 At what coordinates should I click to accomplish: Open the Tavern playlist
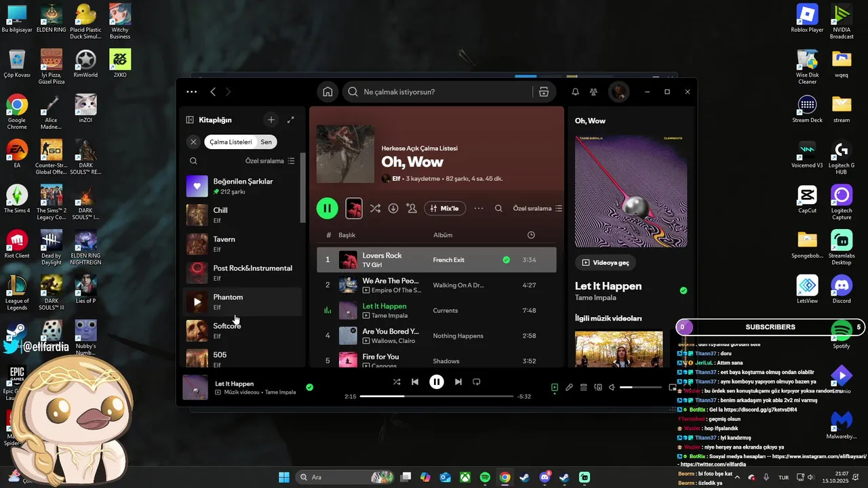coord(242,245)
